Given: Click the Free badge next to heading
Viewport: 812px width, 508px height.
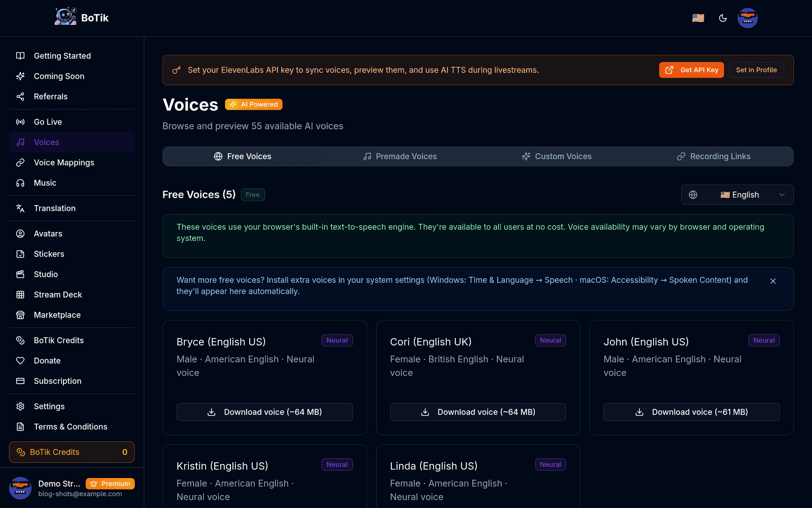Looking at the screenshot, I should (253, 195).
